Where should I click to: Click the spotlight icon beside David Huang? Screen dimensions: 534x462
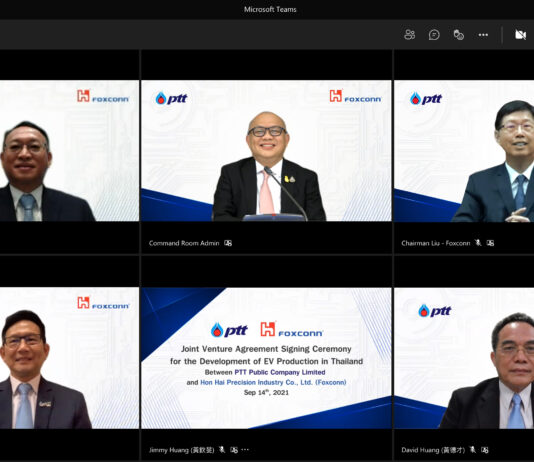pos(485,450)
